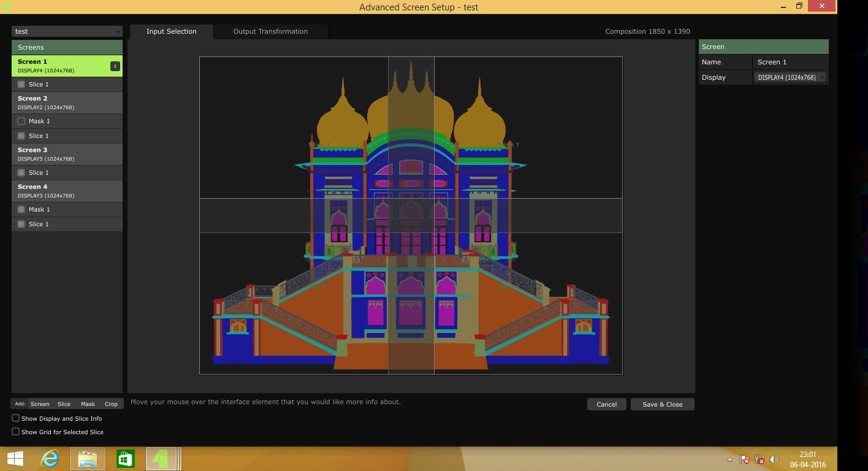Click the green Resolume taskbar icon

click(x=161, y=459)
